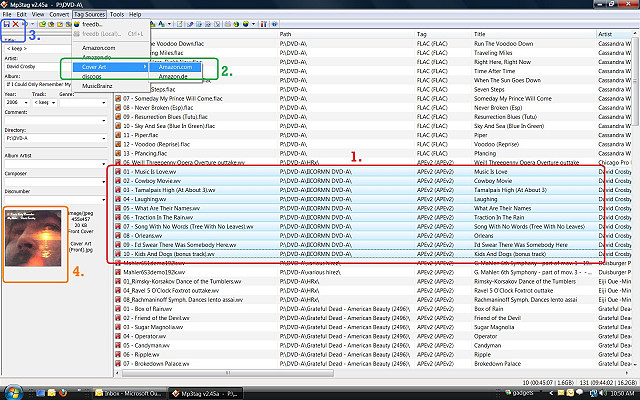Open the Help menu
The image size is (640, 400).
click(135, 14)
